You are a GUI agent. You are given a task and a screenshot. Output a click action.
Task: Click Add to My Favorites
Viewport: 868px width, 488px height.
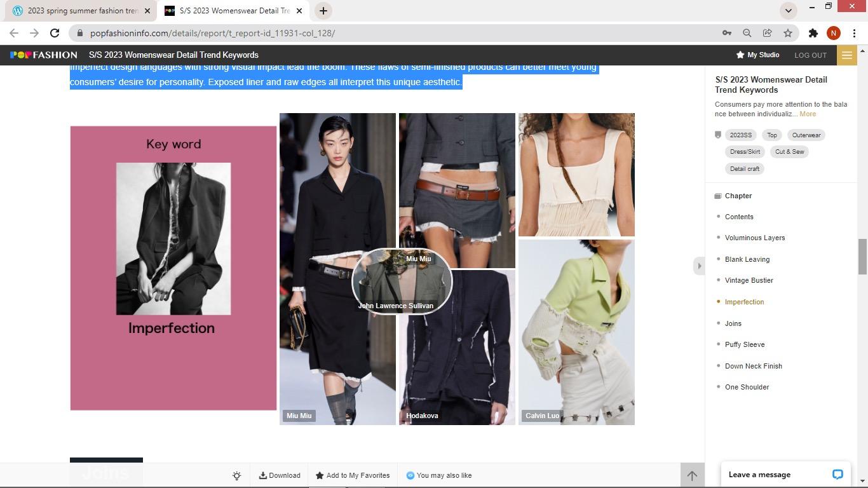point(353,475)
